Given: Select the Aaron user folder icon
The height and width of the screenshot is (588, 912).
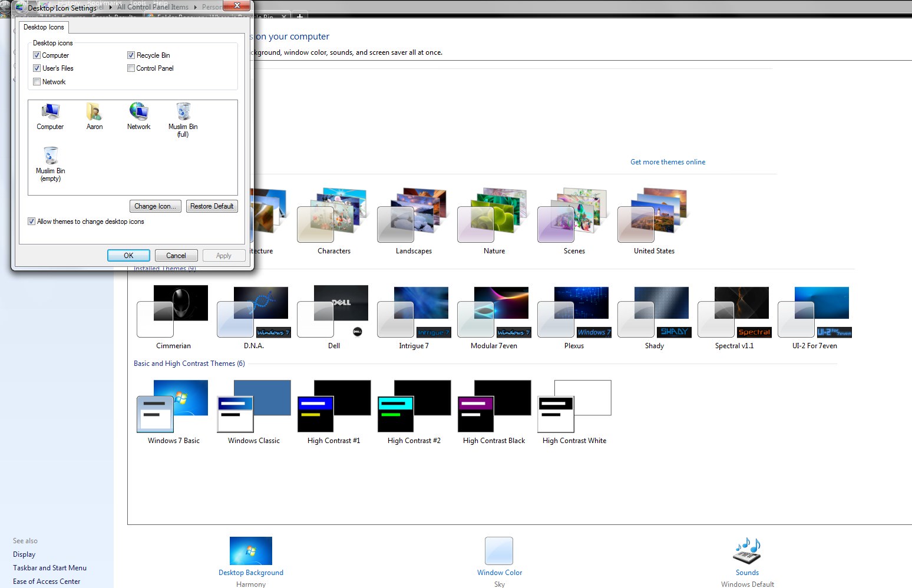Looking at the screenshot, I should click(x=94, y=116).
